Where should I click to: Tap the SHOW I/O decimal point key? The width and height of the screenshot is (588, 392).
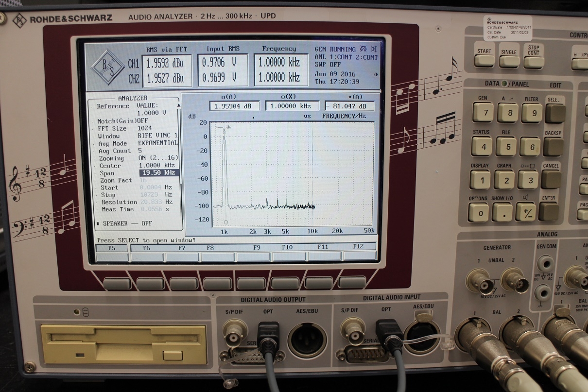click(502, 212)
